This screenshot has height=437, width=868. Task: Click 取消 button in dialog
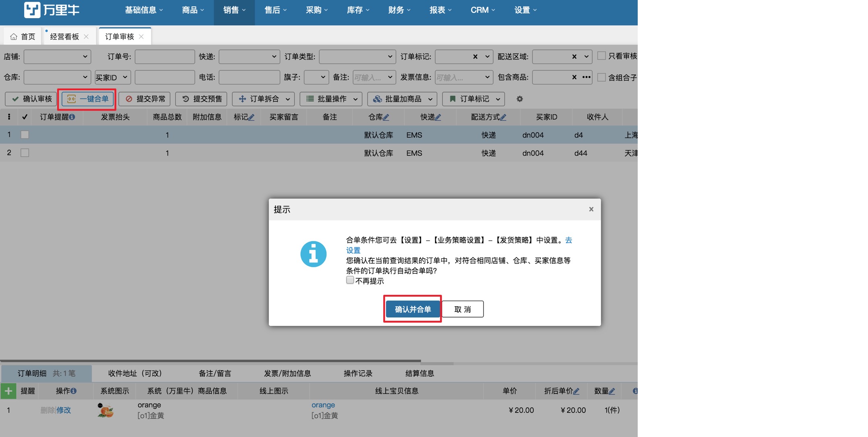click(x=463, y=309)
